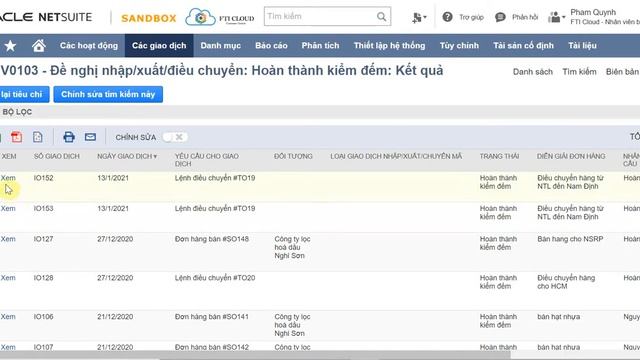Go to the Home dashboard icon
Image resolution: width=640 pixels, height=360 pixels.
39,46
